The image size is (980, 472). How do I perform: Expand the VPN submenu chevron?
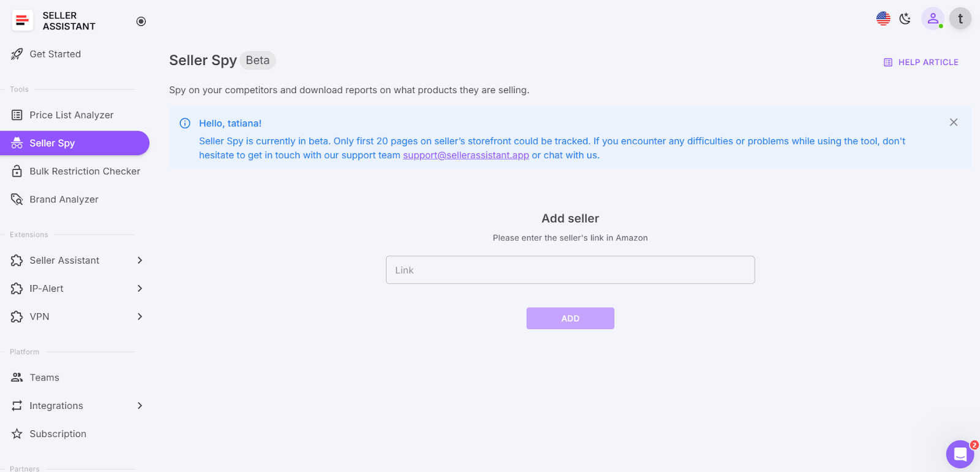click(140, 317)
